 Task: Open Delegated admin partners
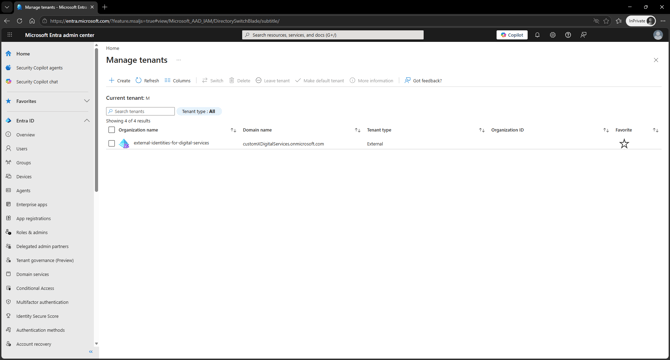(42, 246)
